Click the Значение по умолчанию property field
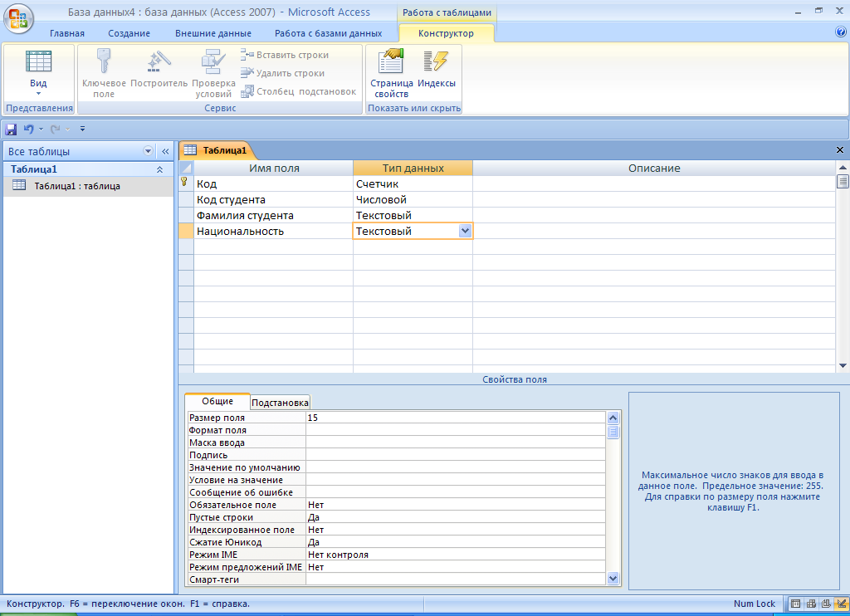850x616 pixels. 456,467
